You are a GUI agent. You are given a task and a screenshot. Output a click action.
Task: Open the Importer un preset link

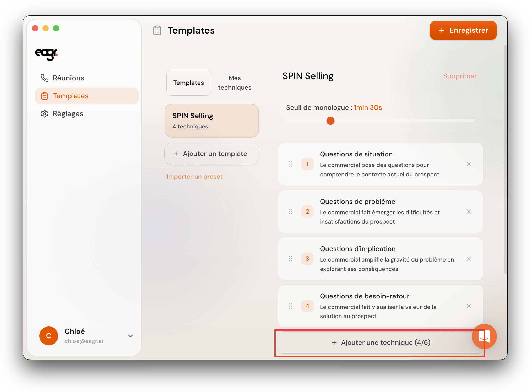coord(194,177)
